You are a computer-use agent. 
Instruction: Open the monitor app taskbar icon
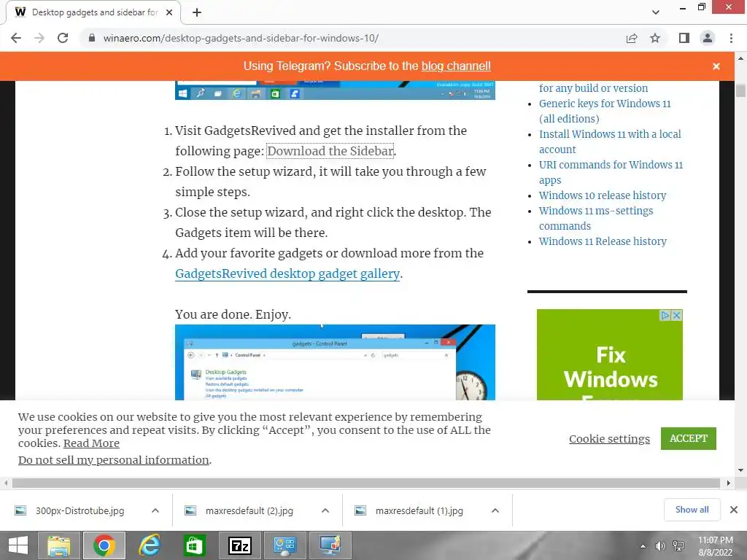pos(330,545)
